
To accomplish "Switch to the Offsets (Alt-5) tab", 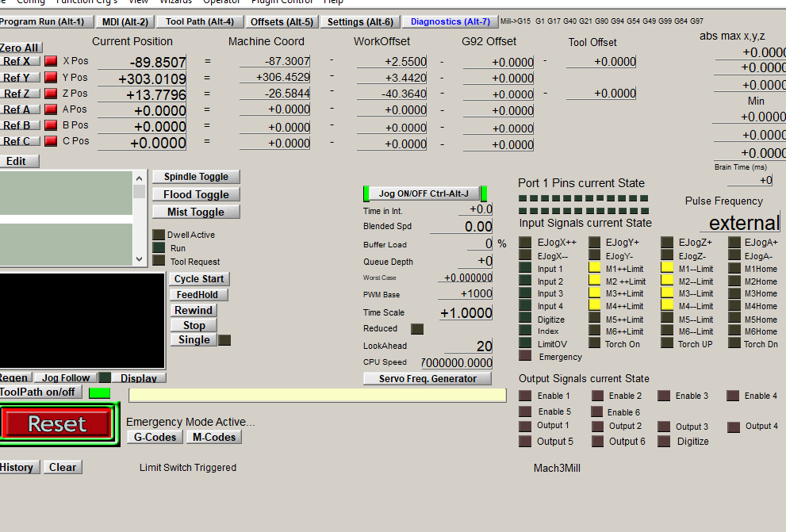I will coord(282,21).
